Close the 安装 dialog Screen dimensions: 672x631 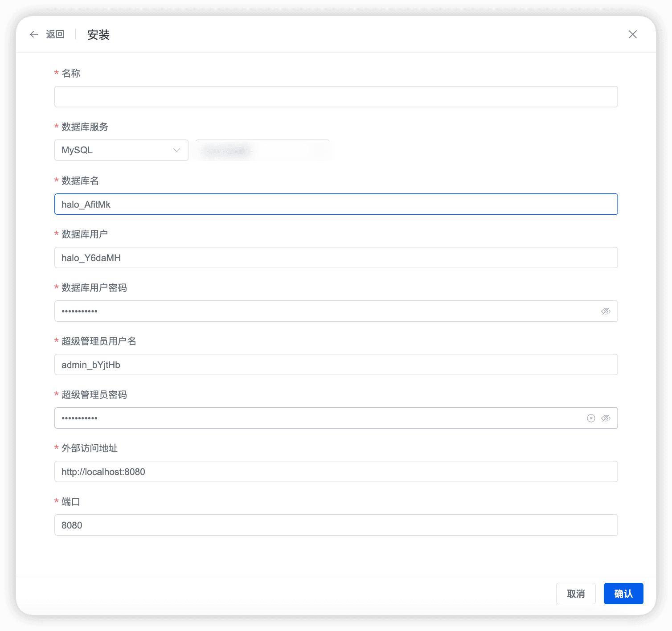tap(632, 34)
